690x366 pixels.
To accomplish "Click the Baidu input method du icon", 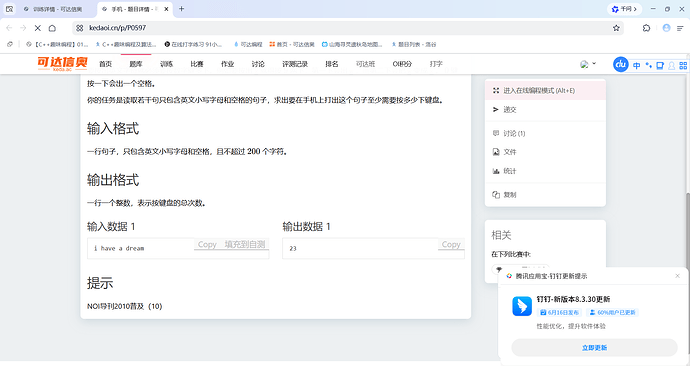I will [620, 64].
